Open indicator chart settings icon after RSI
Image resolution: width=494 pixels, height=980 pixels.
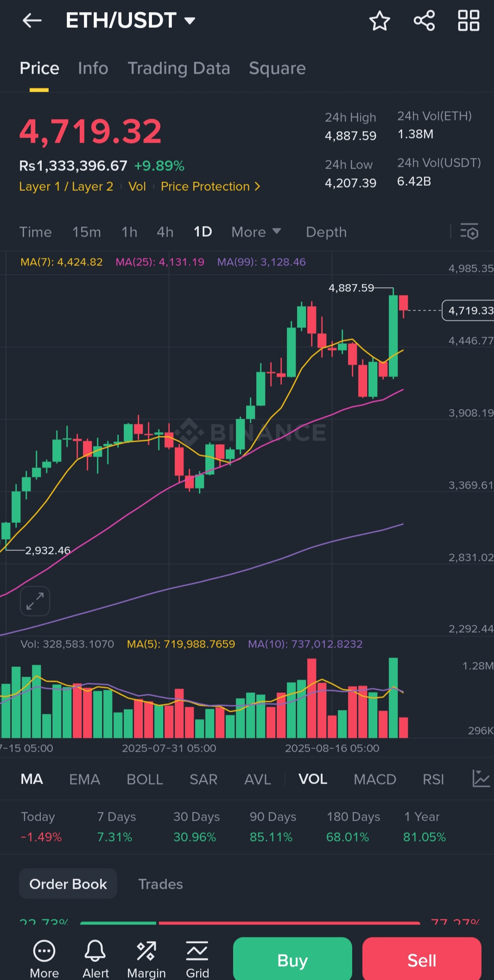481,779
